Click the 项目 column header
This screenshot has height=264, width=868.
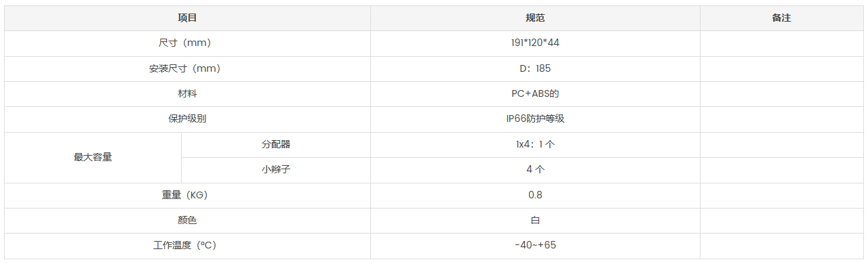point(187,18)
